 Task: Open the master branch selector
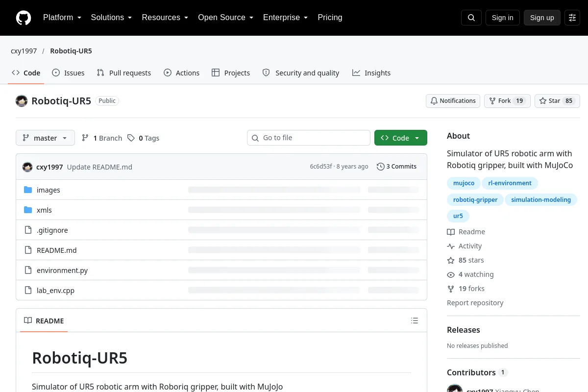[x=45, y=138]
